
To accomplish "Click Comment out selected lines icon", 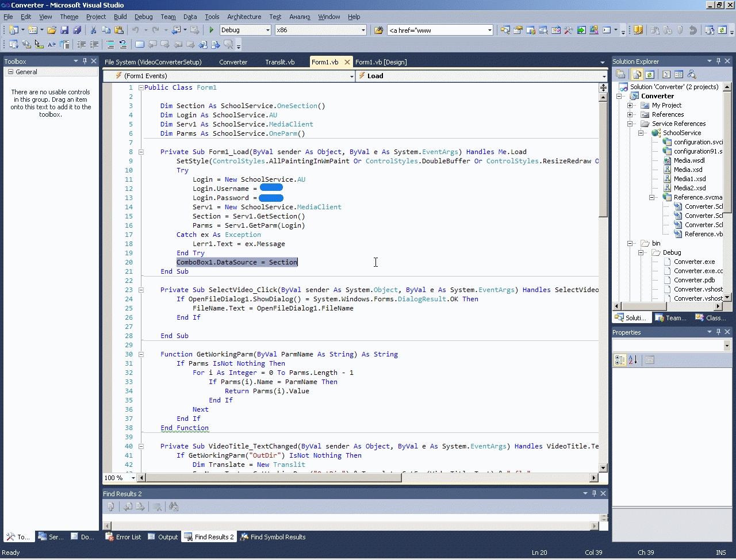I will (110, 44).
